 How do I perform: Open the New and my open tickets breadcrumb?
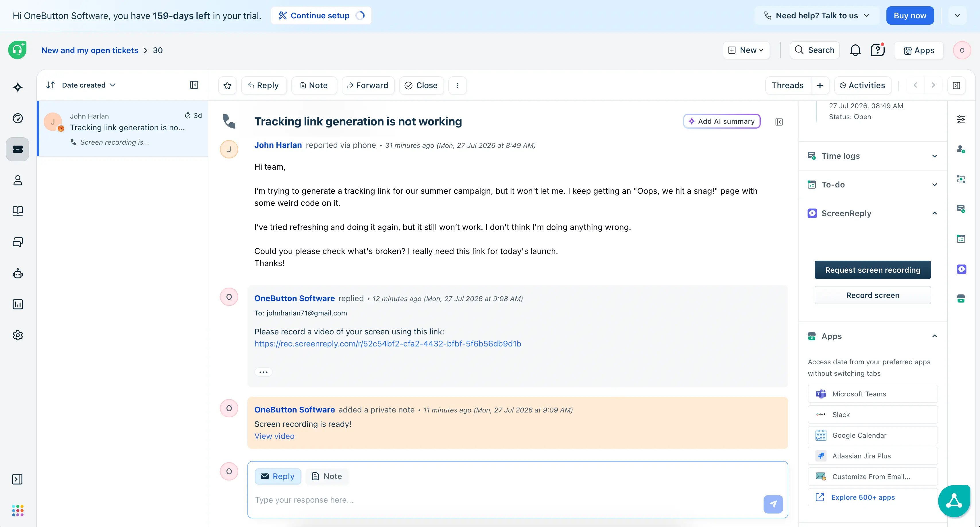coord(89,50)
